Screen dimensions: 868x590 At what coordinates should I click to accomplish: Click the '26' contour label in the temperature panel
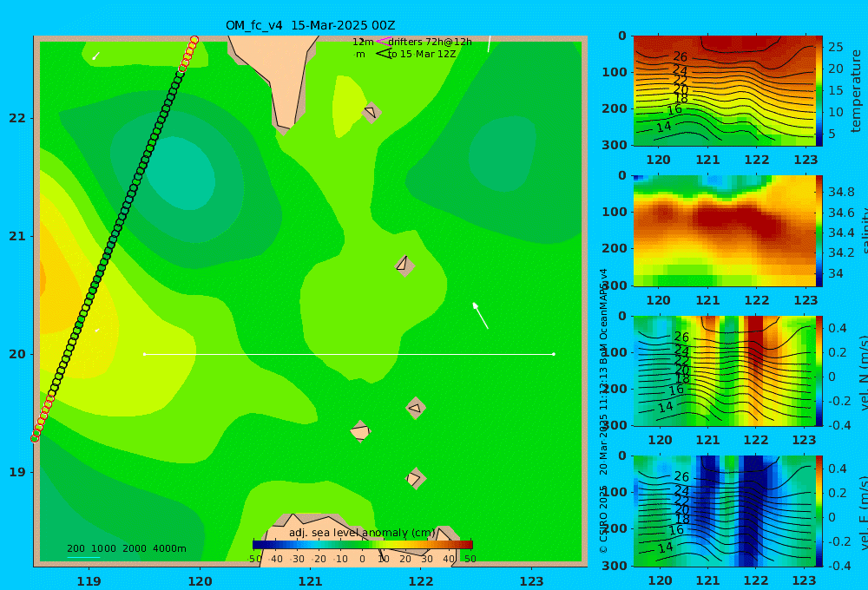[680, 56]
